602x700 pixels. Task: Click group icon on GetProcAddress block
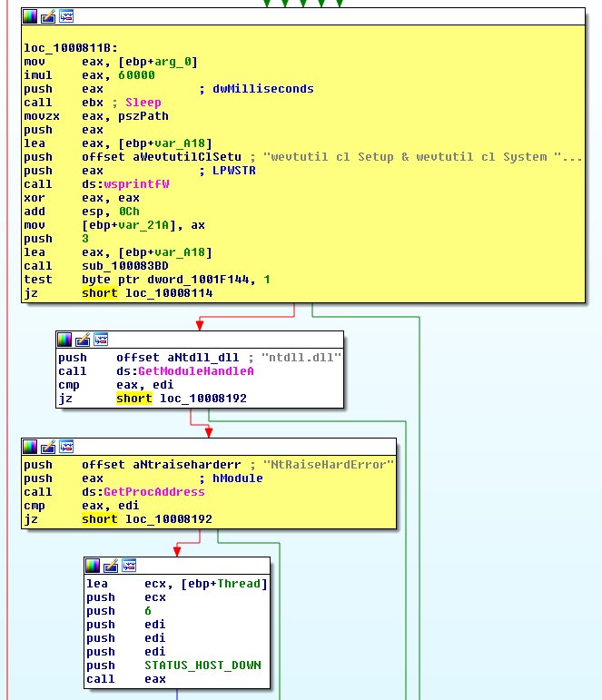[x=65, y=447]
